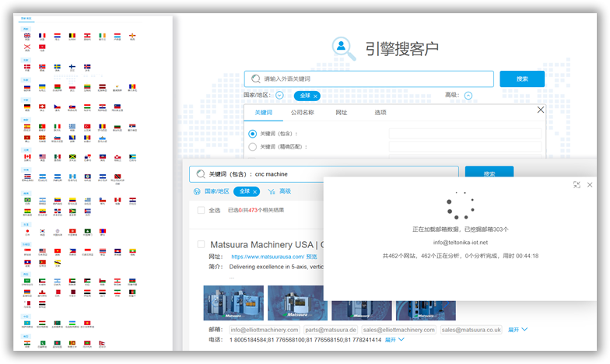
Task: Tick the 全选 select-all checkbox
Action: pyautogui.click(x=201, y=210)
